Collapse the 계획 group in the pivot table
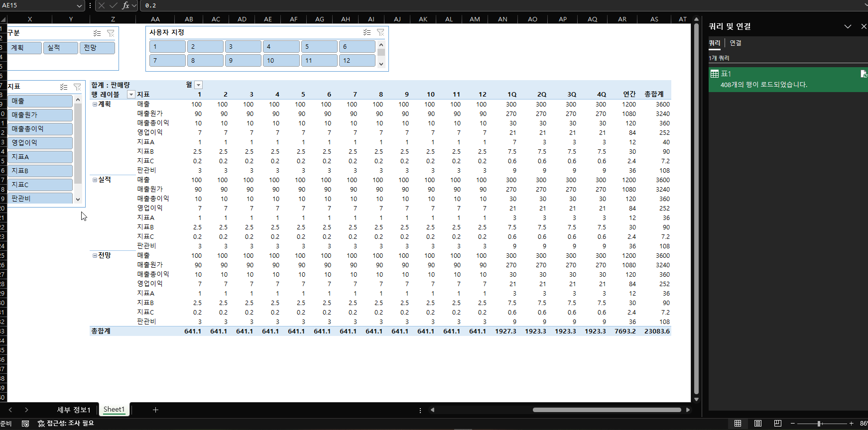868x430 pixels. pos(95,105)
